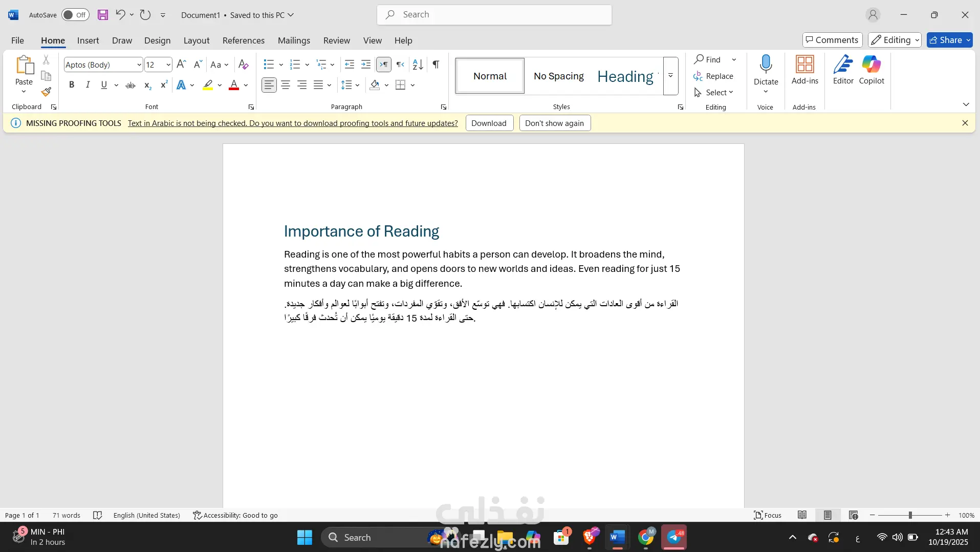Switch to the Review tab
Image resolution: width=980 pixels, height=552 pixels.
[337, 40]
